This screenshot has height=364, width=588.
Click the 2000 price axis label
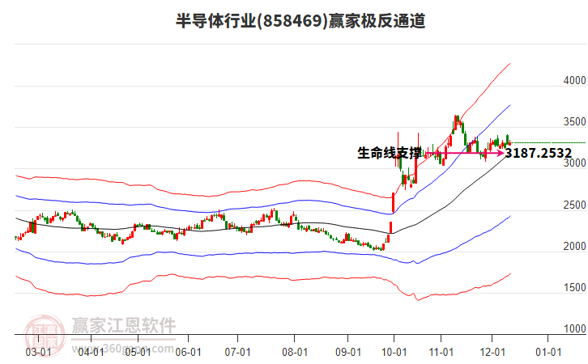(x=574, y=246)
